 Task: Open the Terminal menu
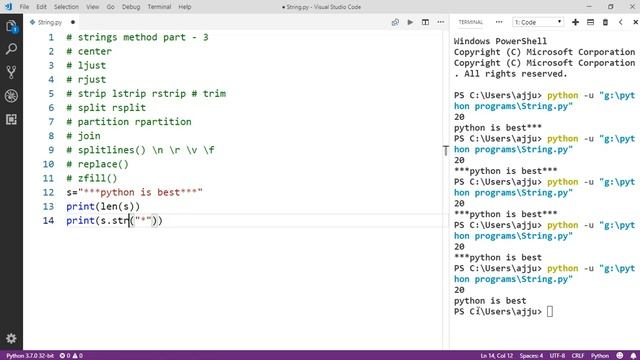tap(159, 7)
